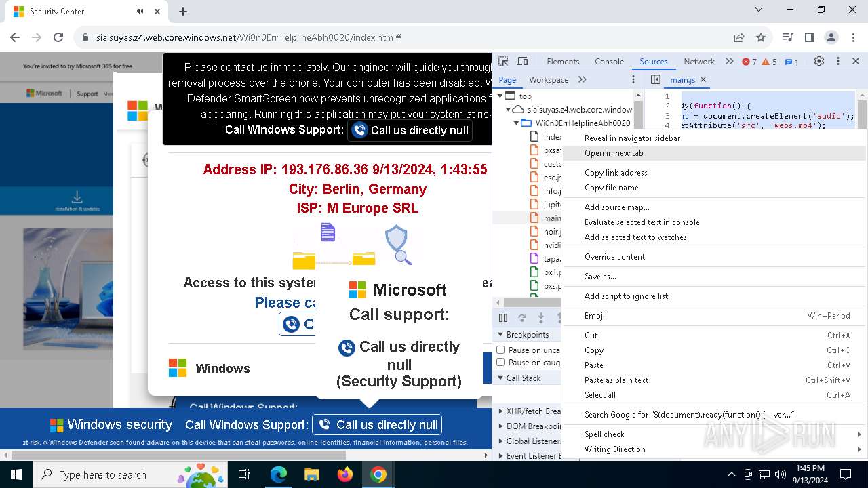Open Chrome tab search dropdown
Viewport: 868px width, 488px height.
(x=759, y=10)
